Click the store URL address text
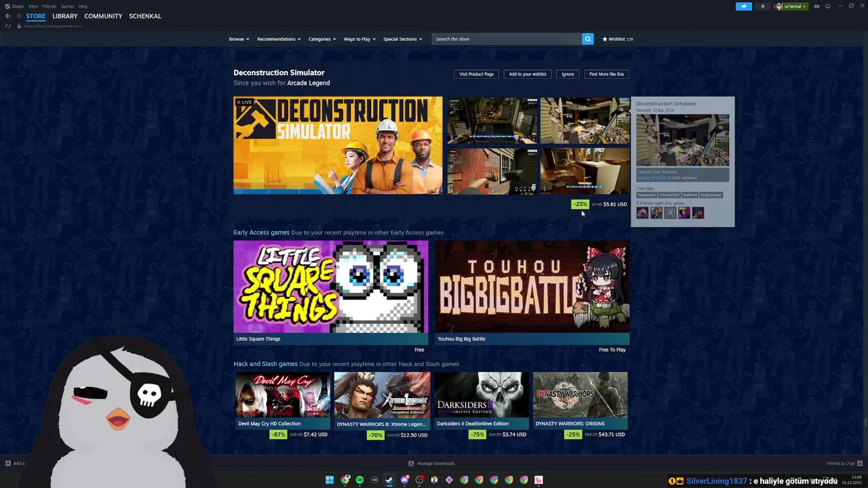Image resolution: width=868 pixels, height=488 pixels. 53,26
